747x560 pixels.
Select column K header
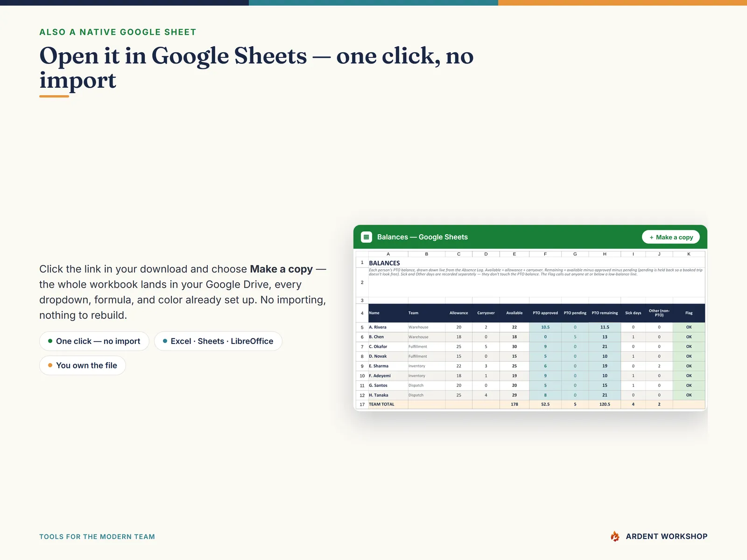point(689,254)
